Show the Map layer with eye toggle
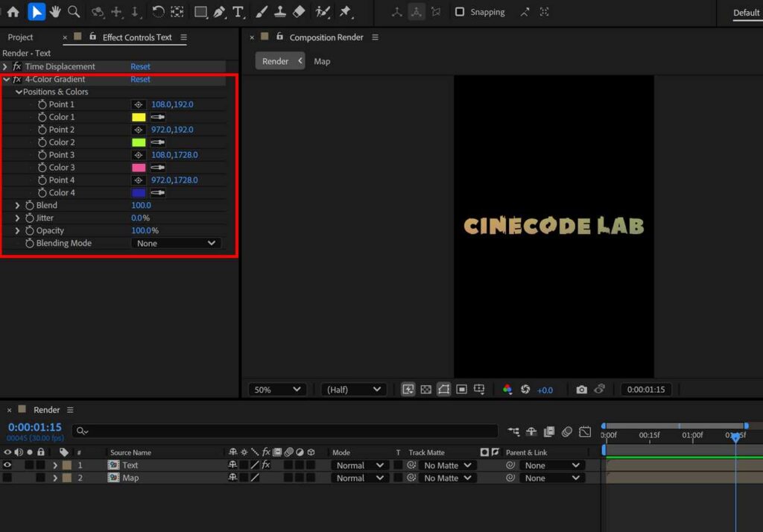Screen dimensions: 763x532 click(7, 478)
